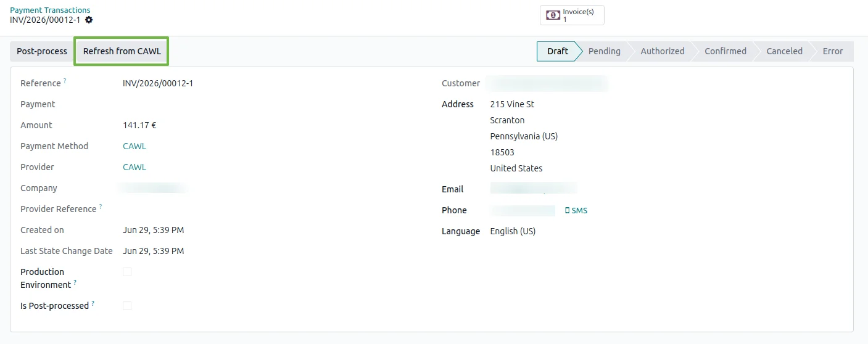
Task: Open the Provider Reference help tooltip
Action: click(x=101, y=207)
